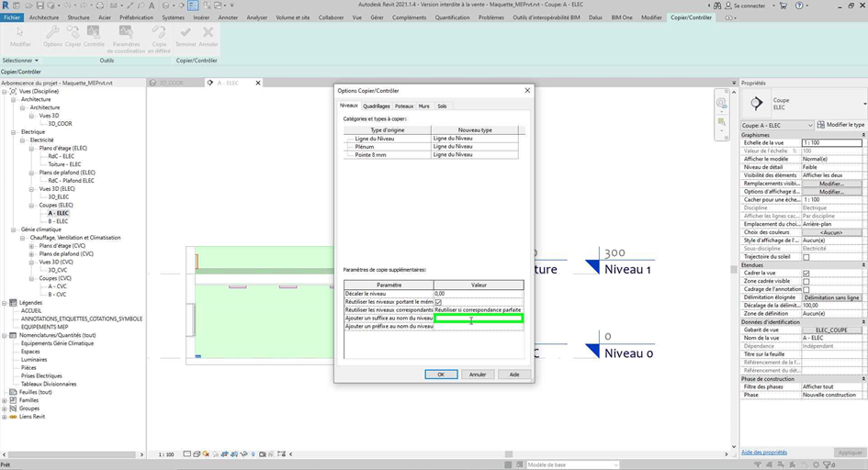This screenshot has height=470, width=868.
Task: Click the Terminer checkmark icon
Action: tap(186, 32)
